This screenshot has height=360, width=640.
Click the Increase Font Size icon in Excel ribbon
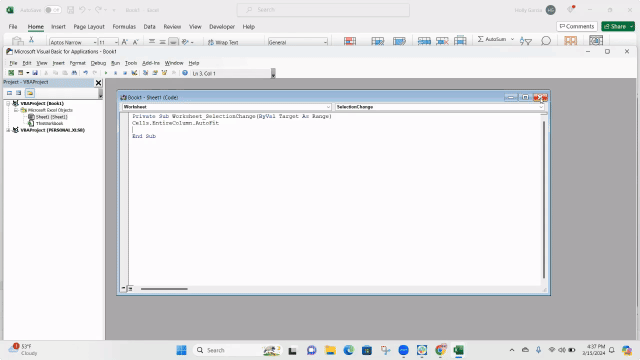coord(125,42)
